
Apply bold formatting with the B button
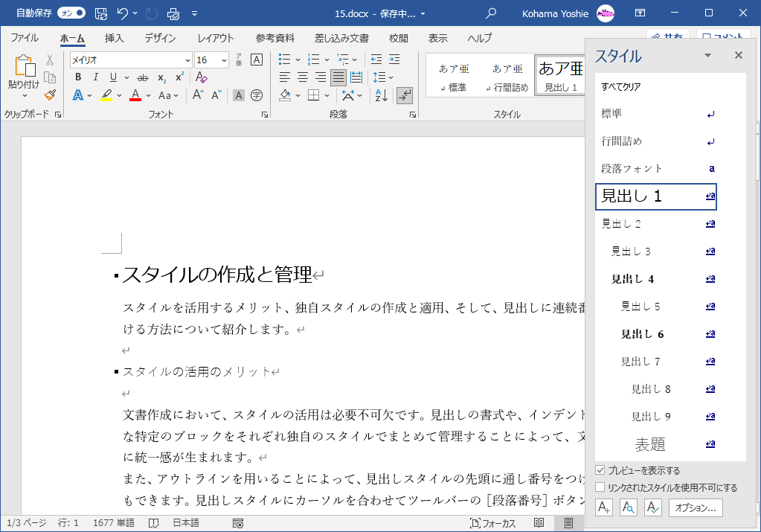click(x=78, y=77)
